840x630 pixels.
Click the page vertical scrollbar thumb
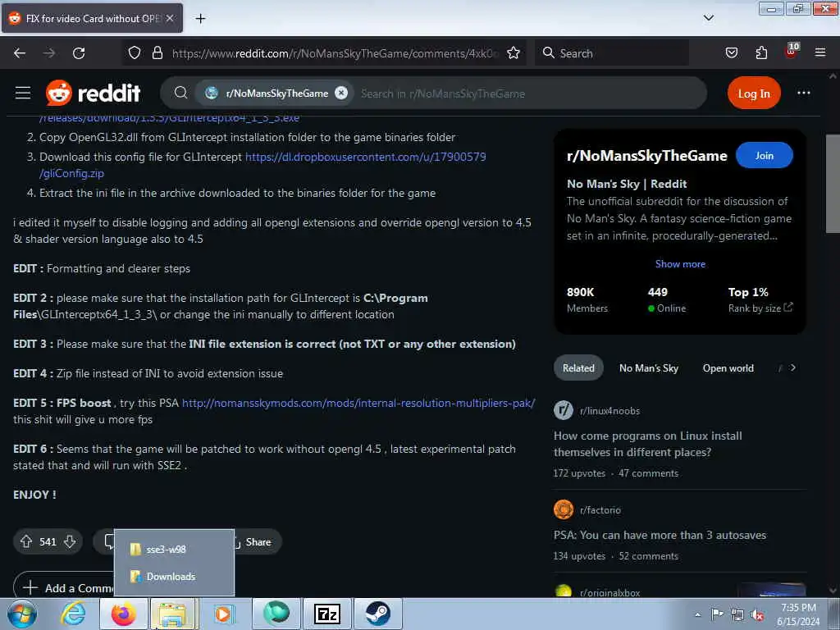(833, 183)
